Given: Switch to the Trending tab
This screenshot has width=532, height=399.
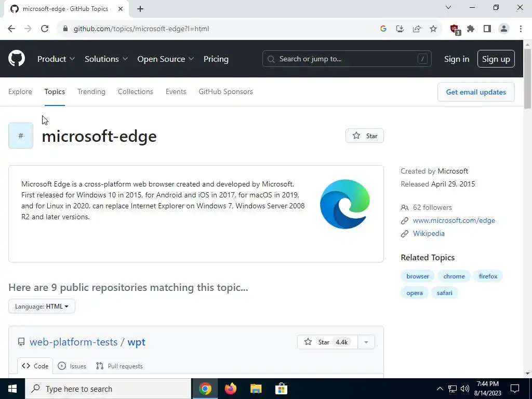Looking at the screenshot, I should coord(91,91).
